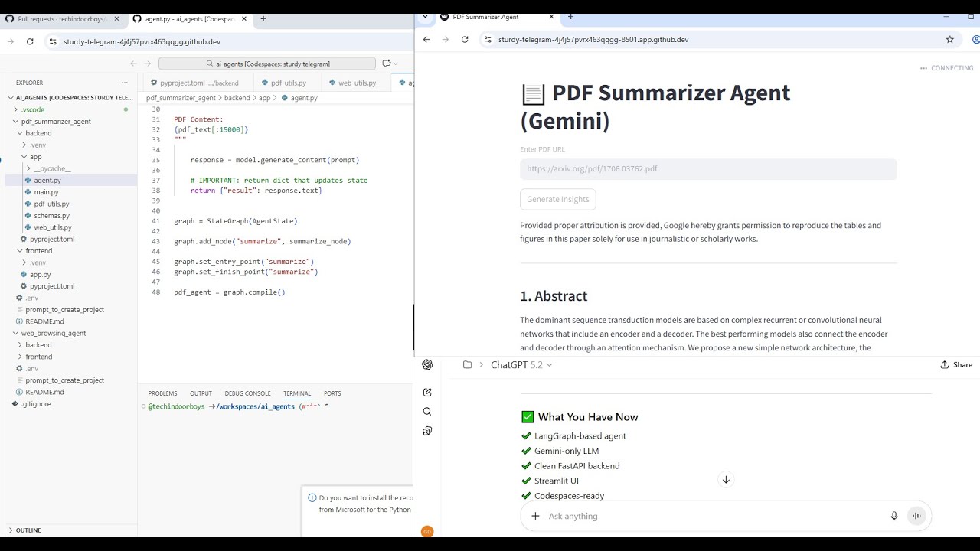The height and width of the screenshot is (551, 980).
Task: Click the orange user avatar in ChatGPT sidebar
Action: 427,531
